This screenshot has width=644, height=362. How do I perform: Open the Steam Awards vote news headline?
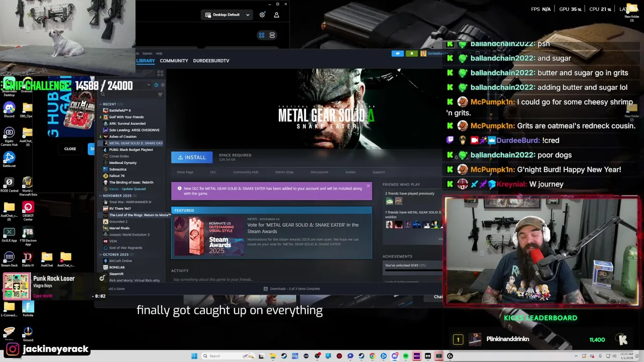303,228
